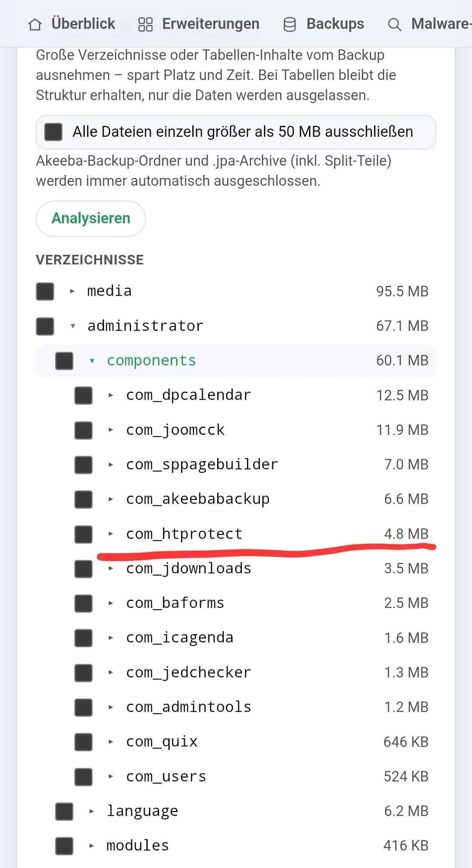Screen dimensions: 472x868
Task: Click the grid icon beside Erweiterungen
Action: (146, 24)
